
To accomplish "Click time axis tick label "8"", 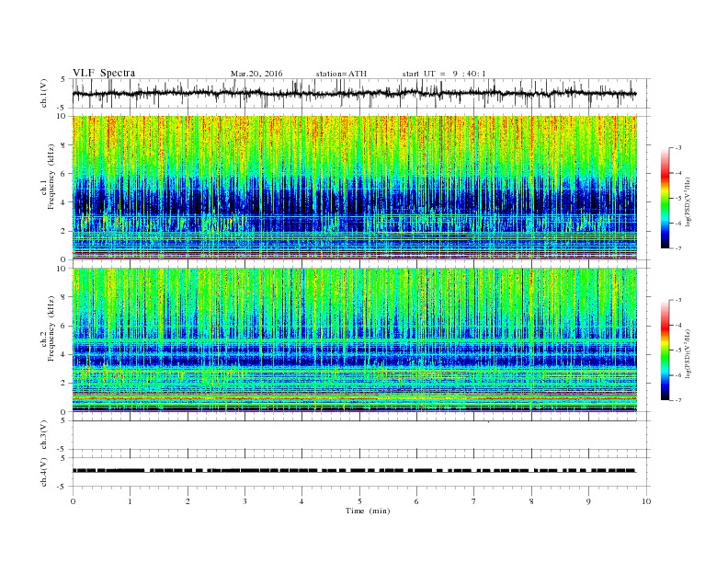I will pyautogui.click(x=531, y=501).
